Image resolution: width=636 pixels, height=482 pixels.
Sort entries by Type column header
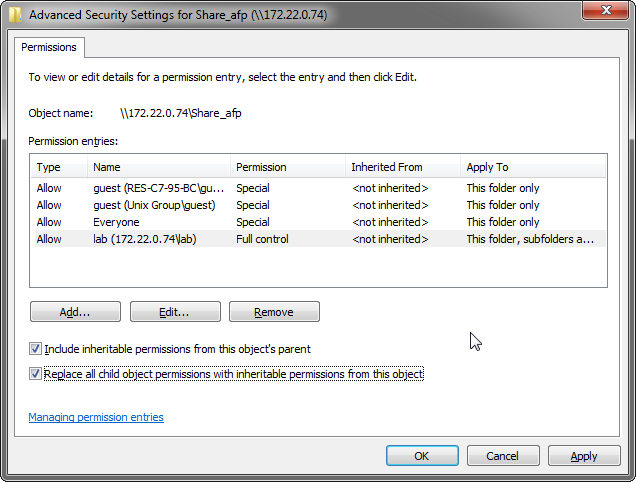pos(59,167)
